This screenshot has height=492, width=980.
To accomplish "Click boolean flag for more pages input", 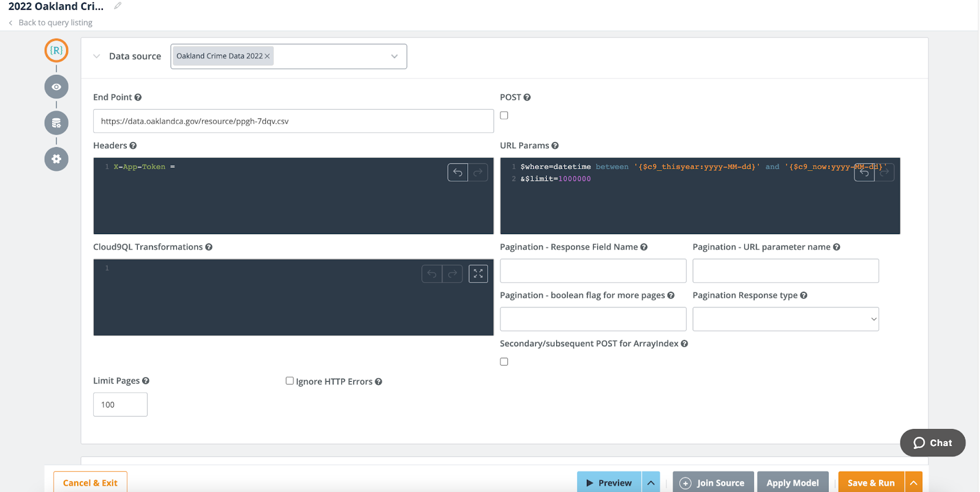I will coord(593,319).
